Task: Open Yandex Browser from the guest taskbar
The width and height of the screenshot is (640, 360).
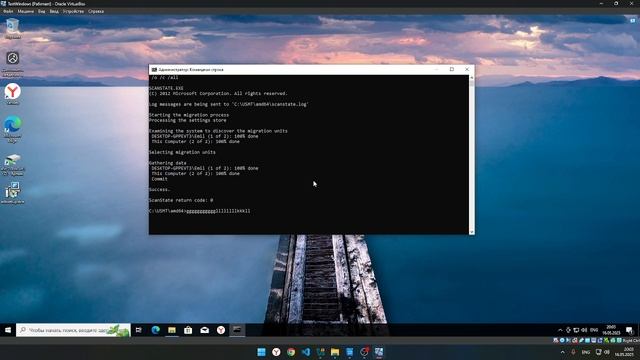Action: click(x=221, y=330)
